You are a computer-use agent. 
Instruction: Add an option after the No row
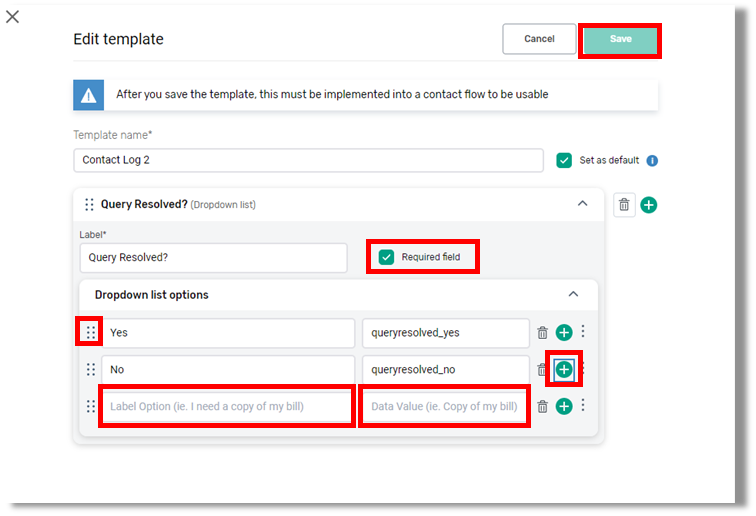564,370
